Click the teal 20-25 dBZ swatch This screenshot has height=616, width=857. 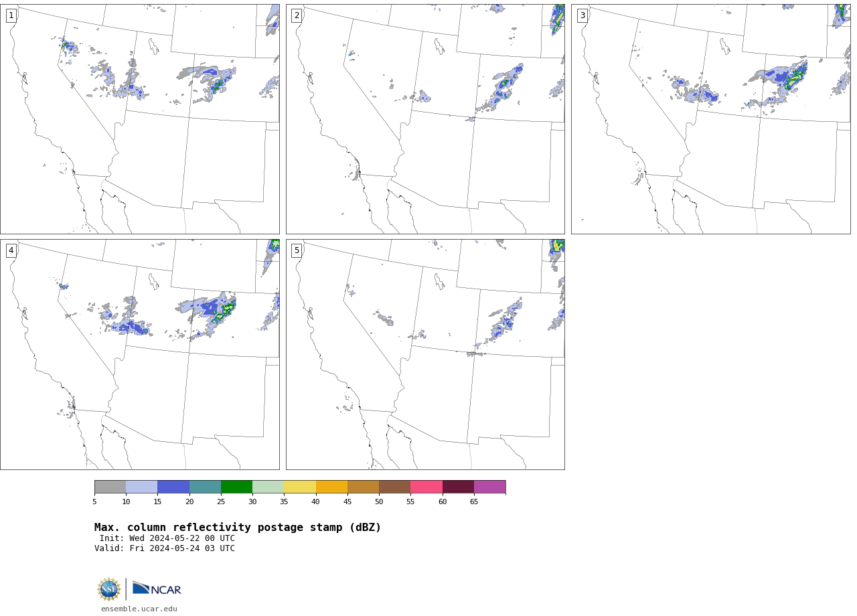(205, 487)
